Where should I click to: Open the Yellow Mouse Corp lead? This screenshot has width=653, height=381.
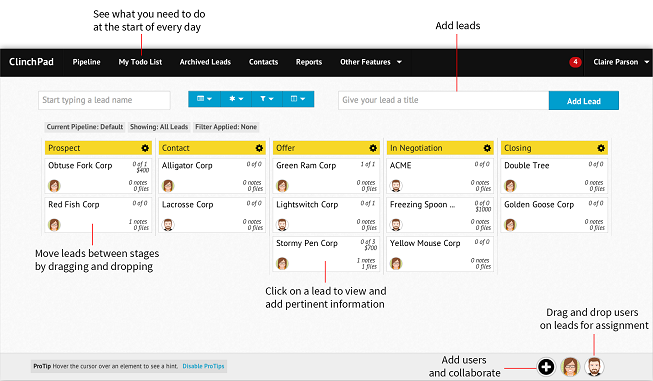click(440, 254)
